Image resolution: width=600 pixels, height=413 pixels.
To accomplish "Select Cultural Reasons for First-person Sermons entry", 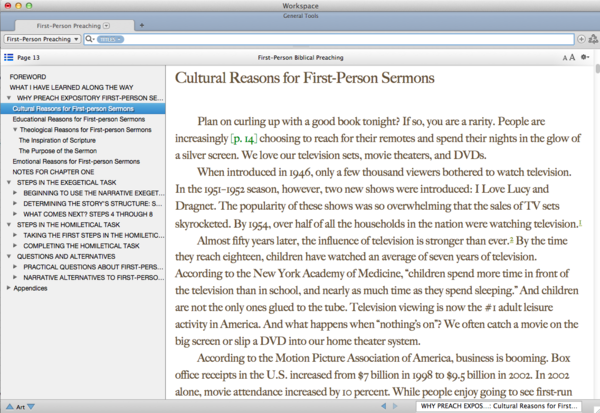I will (83, 109).
